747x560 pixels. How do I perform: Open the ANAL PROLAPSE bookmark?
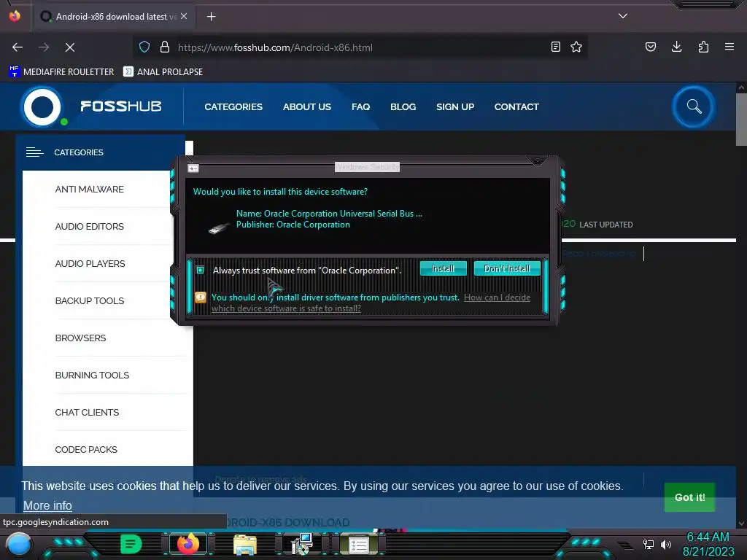(x=163, y=72)
